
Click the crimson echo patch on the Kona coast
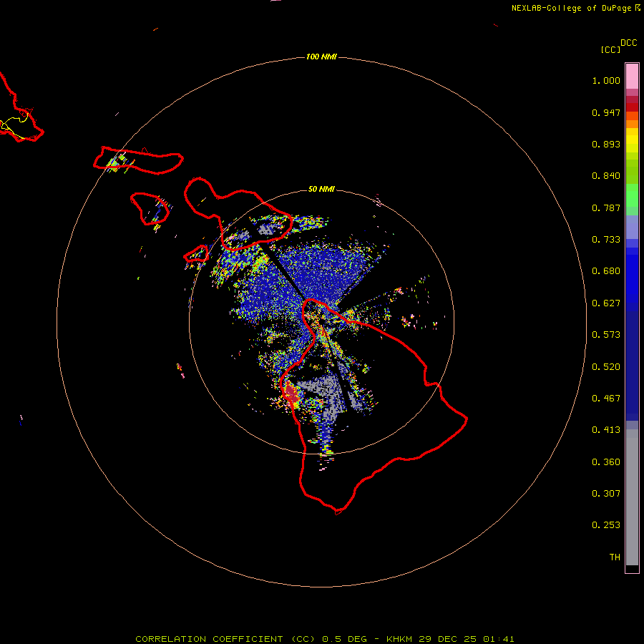pyautogui.click(x=292, y=394)
